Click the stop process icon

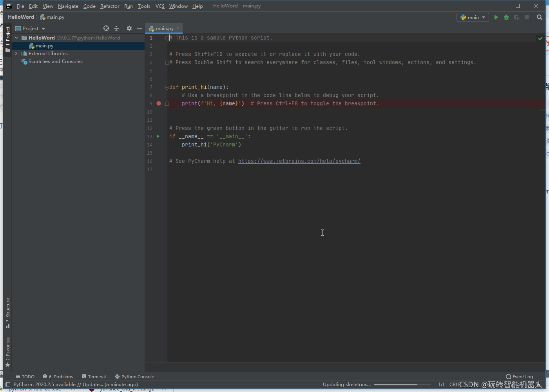tap(527, 17)
